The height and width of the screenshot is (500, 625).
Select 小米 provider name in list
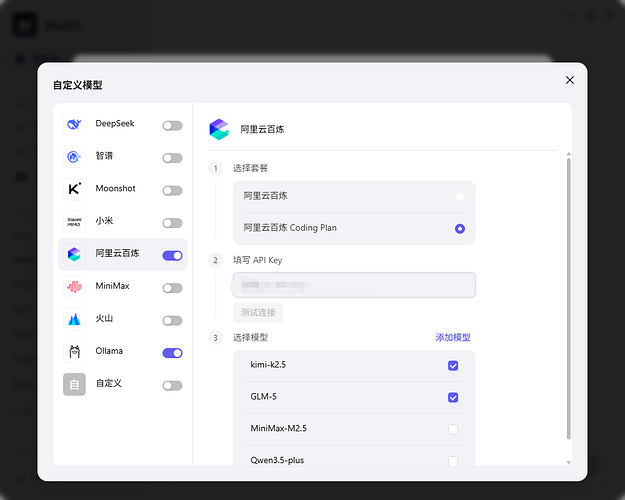104,220
